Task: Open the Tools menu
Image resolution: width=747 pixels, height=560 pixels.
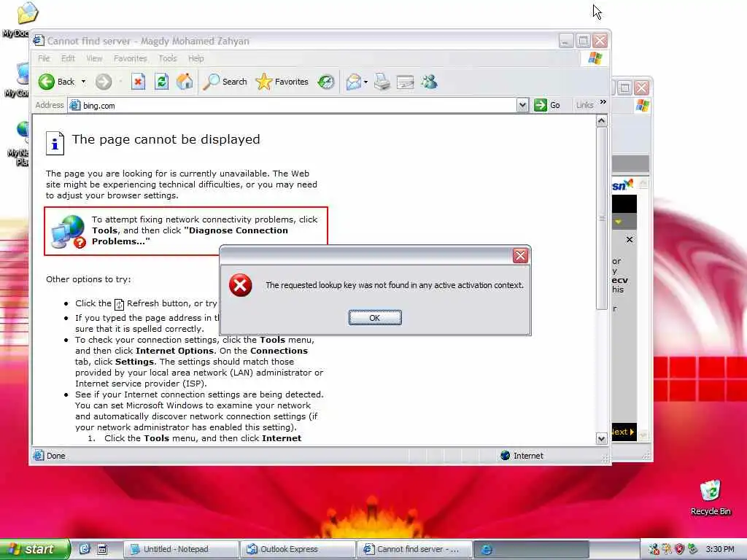Action: pos(168,58)
